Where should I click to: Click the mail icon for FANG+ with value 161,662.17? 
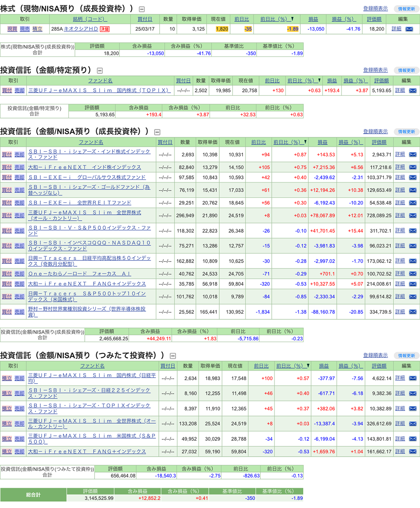[412, 451]
